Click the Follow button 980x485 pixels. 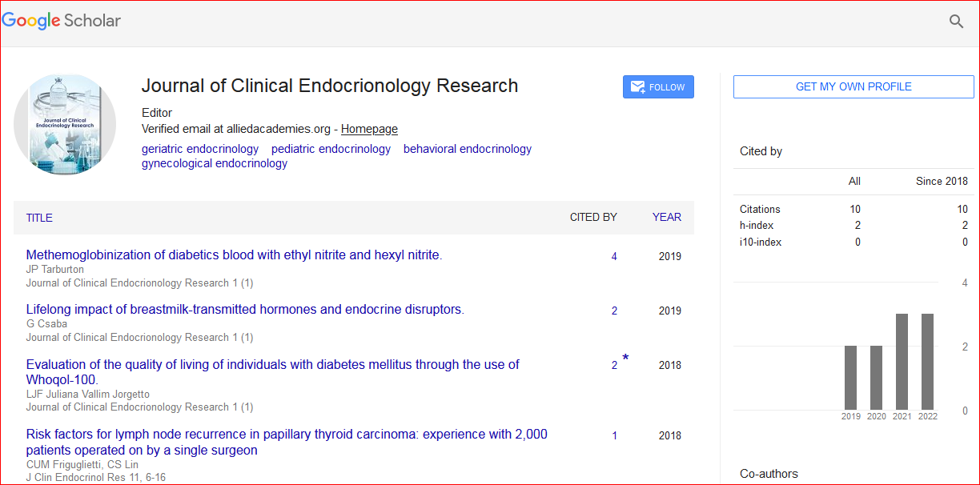[658, 87]
